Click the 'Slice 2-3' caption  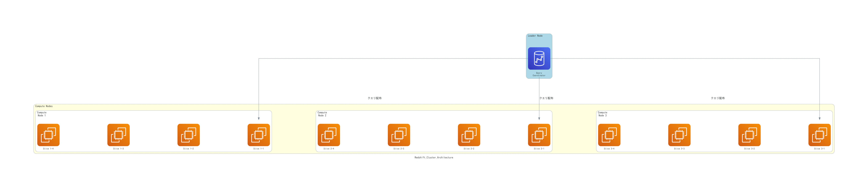[399, 149]
